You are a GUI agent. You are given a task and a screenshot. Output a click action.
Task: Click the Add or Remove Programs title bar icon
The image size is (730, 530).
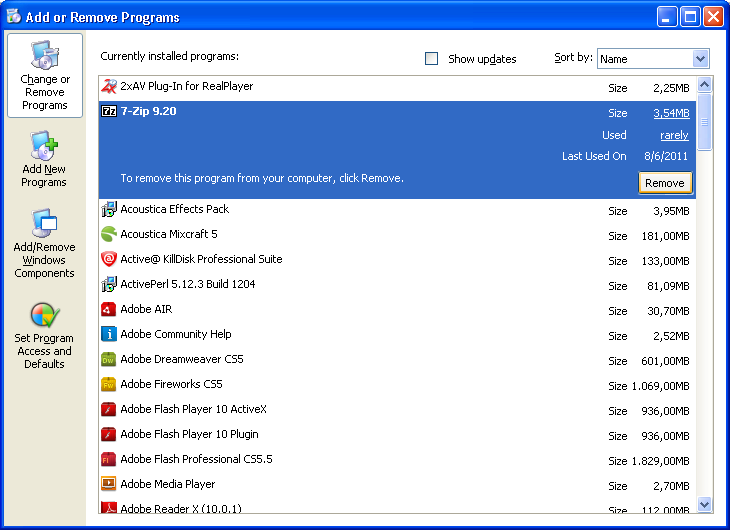tap(14, 17)
